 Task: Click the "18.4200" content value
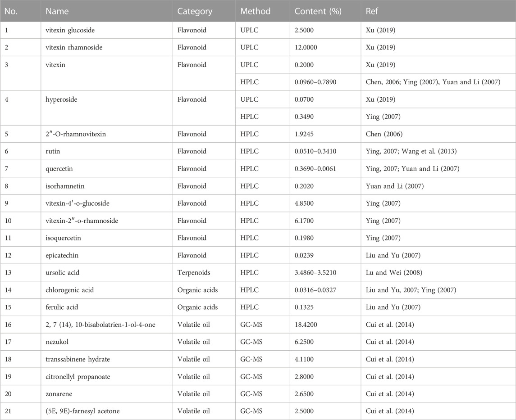[306, 325]
